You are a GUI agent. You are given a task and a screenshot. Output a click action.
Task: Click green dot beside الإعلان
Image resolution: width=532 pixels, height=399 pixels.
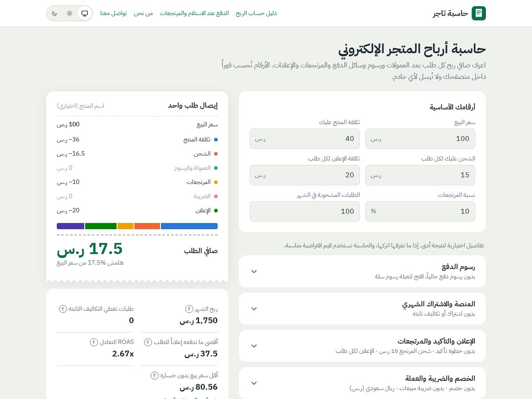tap(216, 211)
